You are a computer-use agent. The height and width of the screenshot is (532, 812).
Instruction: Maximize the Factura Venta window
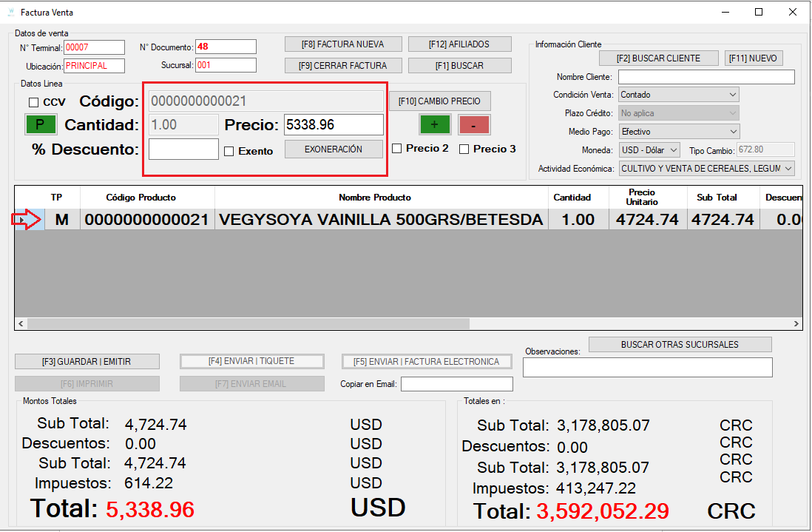pos(759,12)
